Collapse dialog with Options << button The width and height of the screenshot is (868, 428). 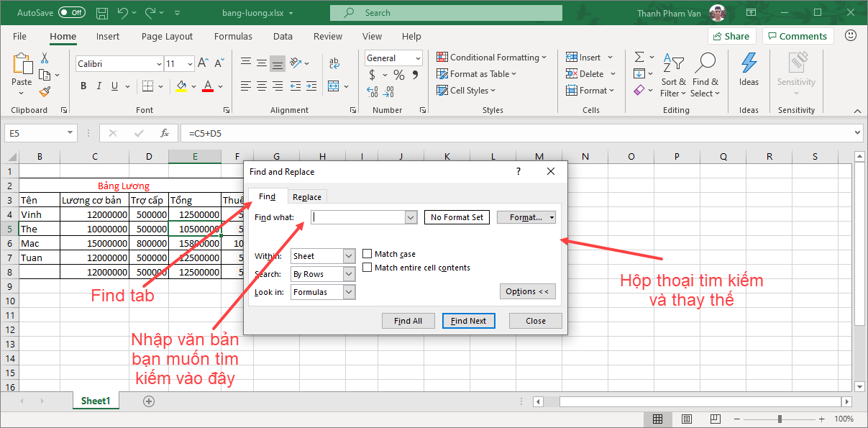(x=528, y=291)
